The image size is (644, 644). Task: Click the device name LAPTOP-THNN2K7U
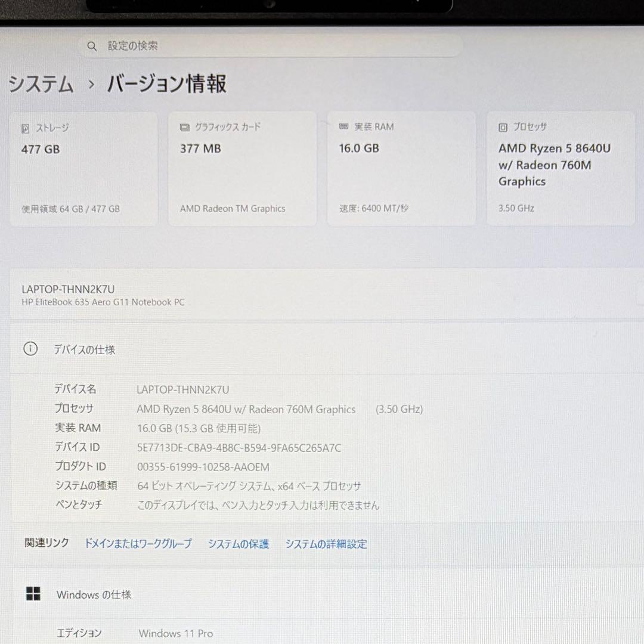click(67, 289)
